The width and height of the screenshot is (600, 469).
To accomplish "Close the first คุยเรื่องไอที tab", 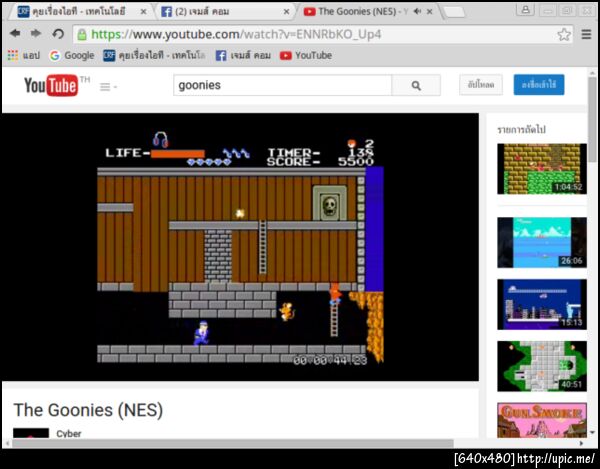I will [x=143, y=12].
